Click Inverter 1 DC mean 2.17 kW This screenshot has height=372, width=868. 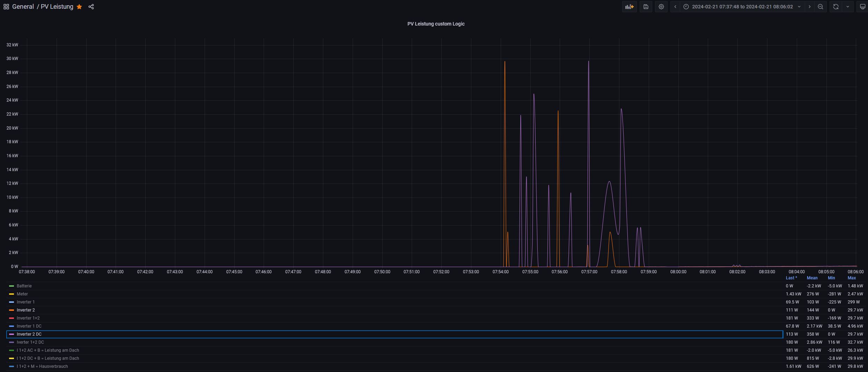(x=814, y=326)
